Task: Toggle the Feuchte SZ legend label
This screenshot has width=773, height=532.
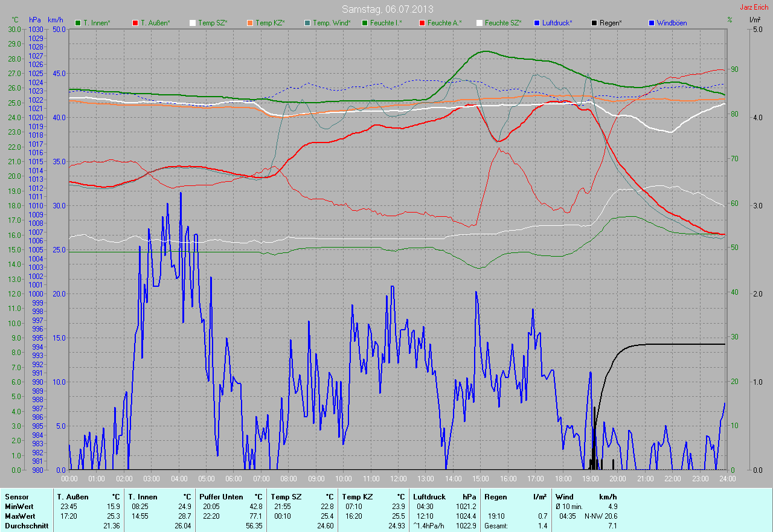Action: 502,23
